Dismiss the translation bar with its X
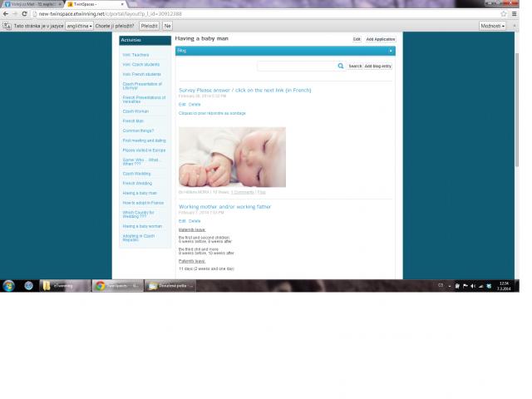 coord(514,26)
